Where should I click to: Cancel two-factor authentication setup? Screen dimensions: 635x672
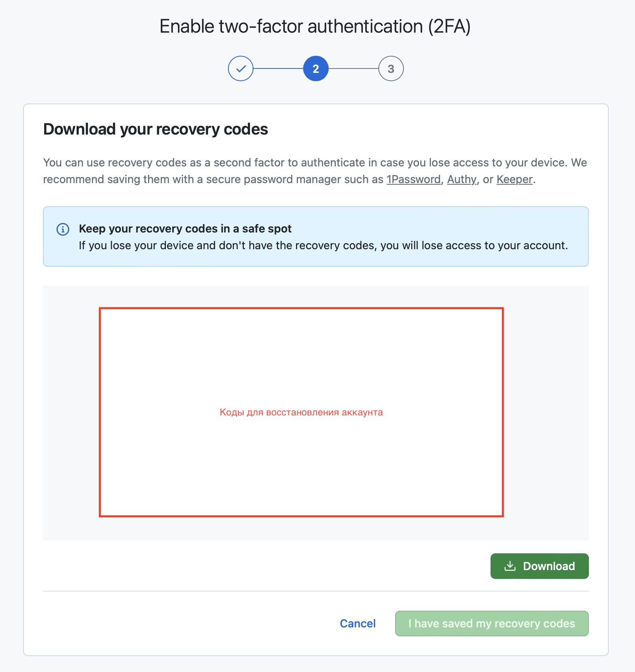point(358,623)
